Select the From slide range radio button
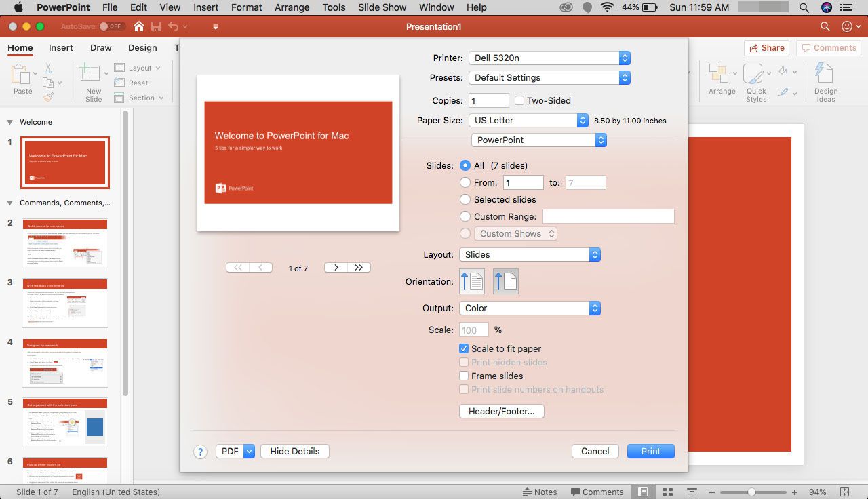The image size is (868, 499). click(465, 182)
